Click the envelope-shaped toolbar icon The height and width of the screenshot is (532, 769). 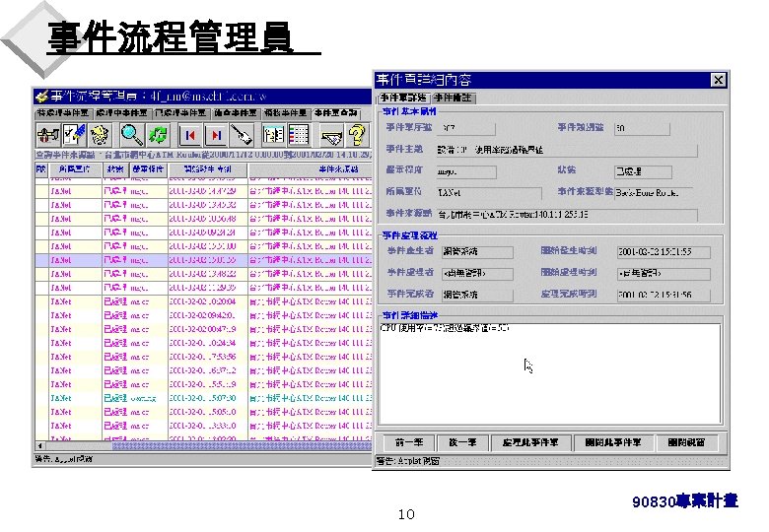(x=331, y=135)
